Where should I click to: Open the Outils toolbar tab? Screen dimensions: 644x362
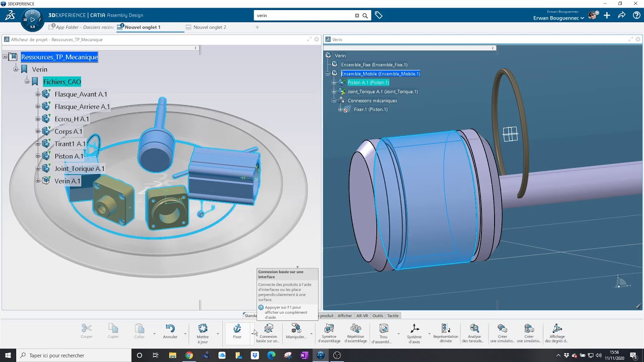click(378, 316)
